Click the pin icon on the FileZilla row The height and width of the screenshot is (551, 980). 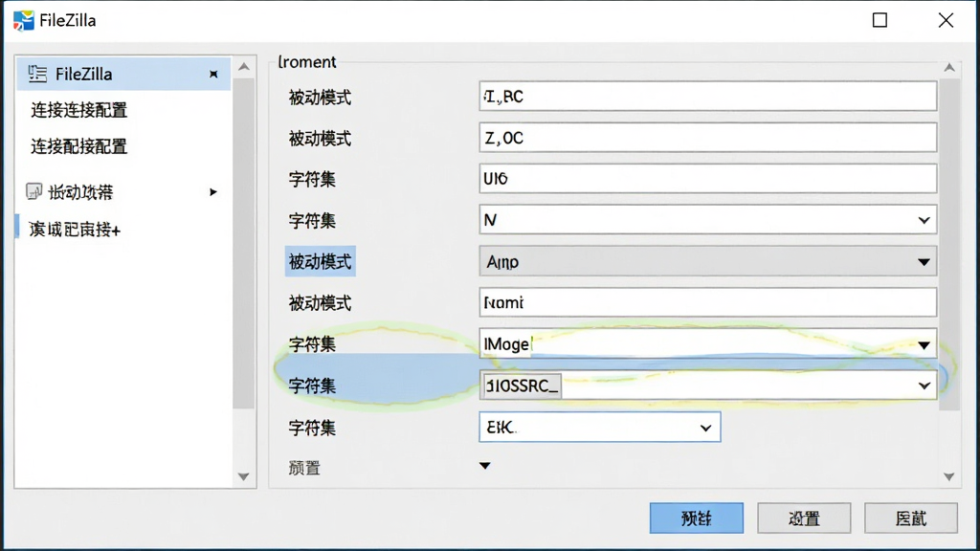(213, 74)
